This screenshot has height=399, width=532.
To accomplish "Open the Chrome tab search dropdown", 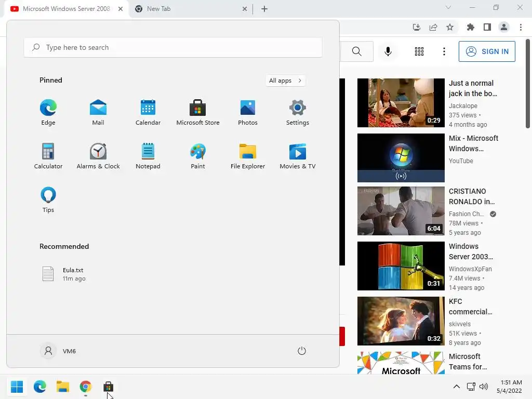I will coord(448,7).
